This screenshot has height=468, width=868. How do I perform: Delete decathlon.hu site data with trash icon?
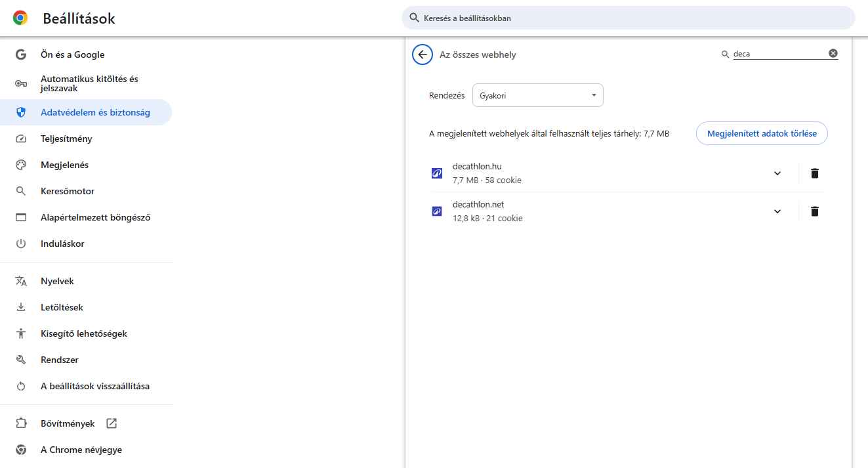click(x=814, y=173)
